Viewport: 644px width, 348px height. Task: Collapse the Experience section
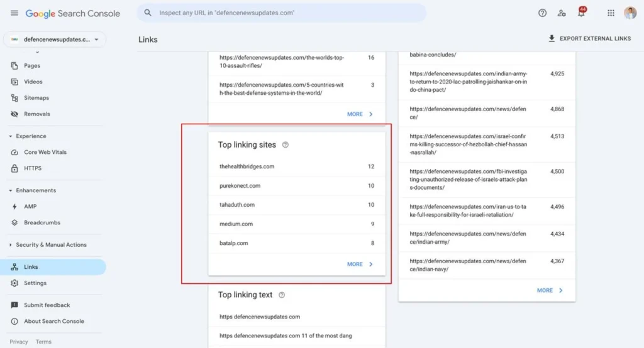pos(10,136)
